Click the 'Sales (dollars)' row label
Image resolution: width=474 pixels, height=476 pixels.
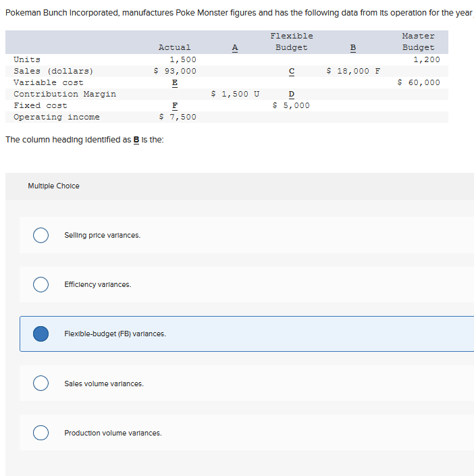53,71
